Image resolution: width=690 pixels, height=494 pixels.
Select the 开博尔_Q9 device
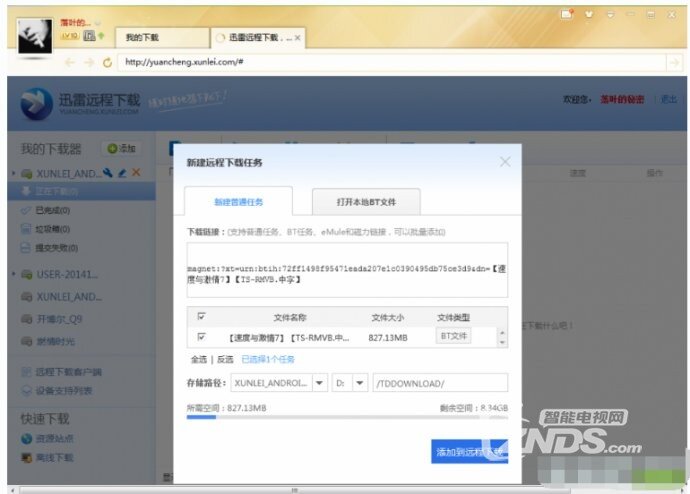tap(59, 319)
